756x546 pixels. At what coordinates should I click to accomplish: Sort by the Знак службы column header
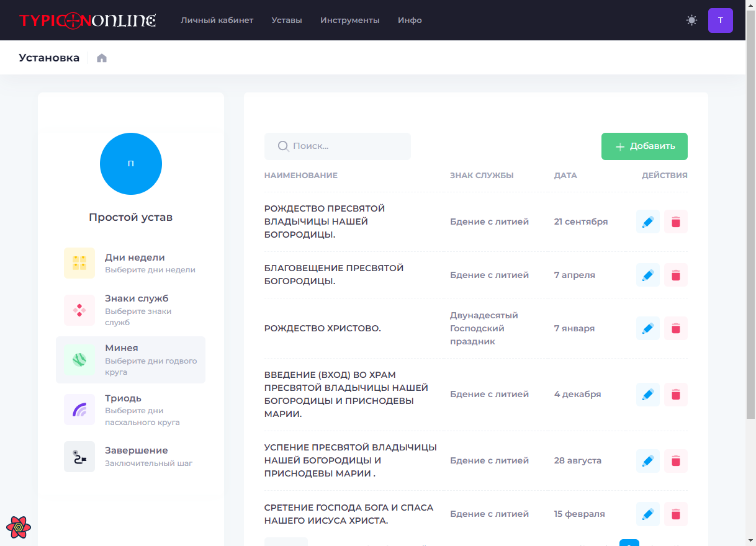[482, 176]
